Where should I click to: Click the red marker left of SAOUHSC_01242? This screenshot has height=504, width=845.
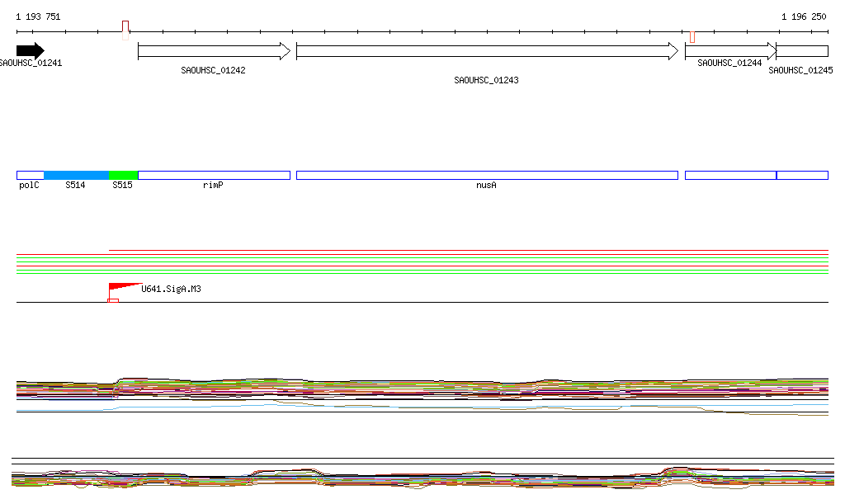(125, 30)
